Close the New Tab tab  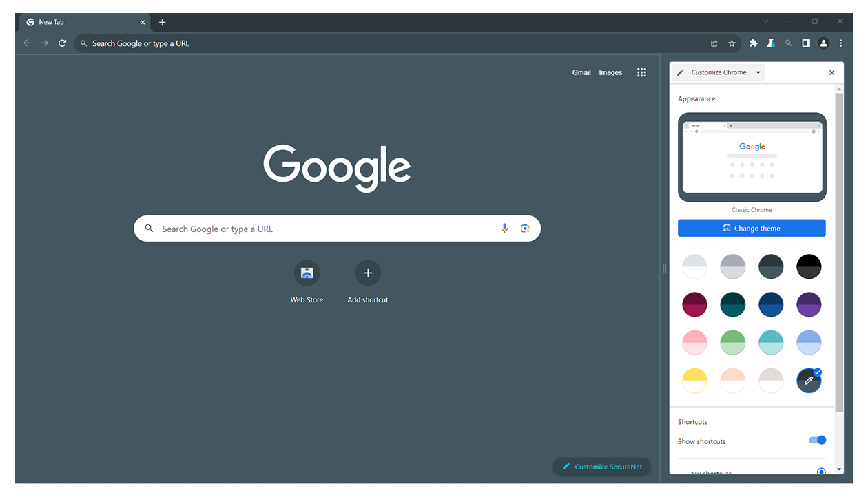click(x=143, y=22)
